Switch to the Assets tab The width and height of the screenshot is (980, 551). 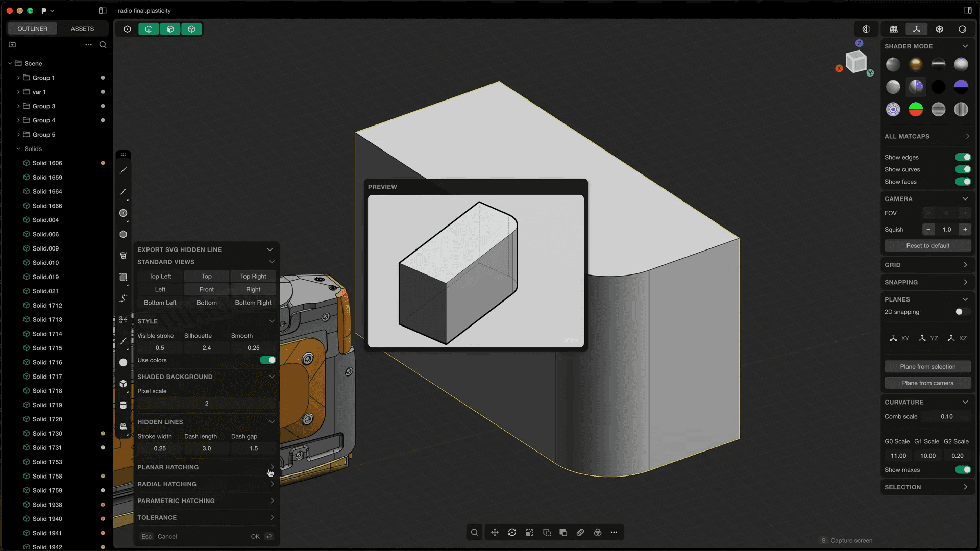point(82,29)
